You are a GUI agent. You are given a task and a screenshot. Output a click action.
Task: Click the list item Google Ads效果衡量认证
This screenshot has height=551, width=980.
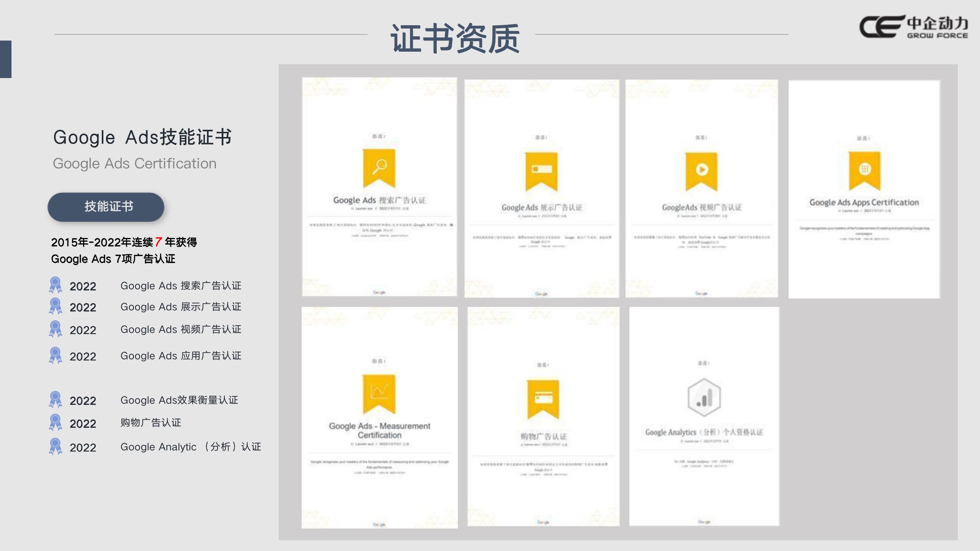179,400
